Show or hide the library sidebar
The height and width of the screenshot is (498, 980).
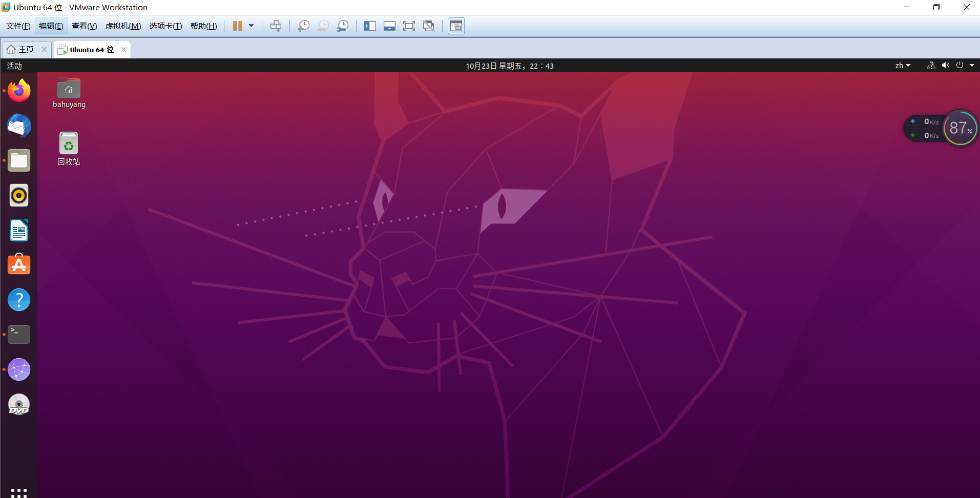pyautogui.click(x=370, y=26)
